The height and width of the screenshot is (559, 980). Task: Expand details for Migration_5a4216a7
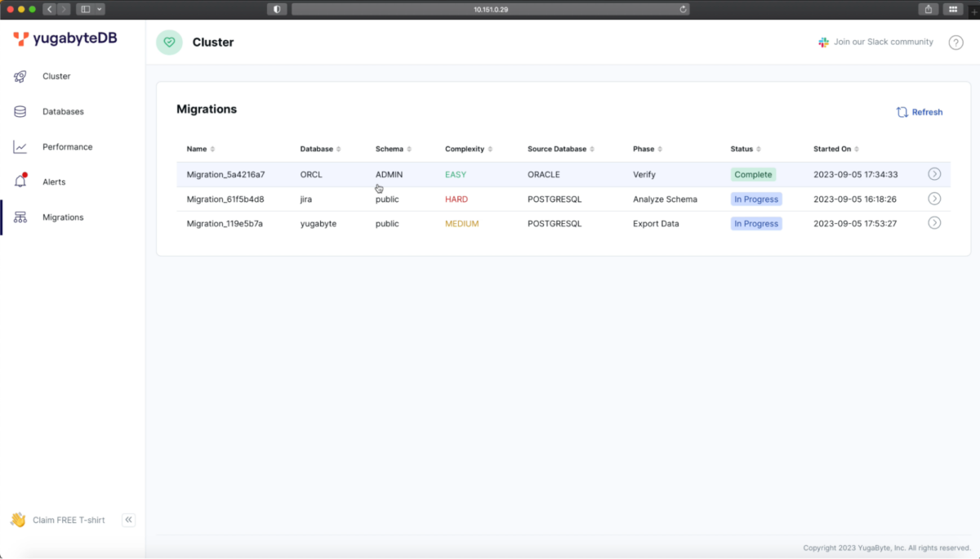[934, 175]
